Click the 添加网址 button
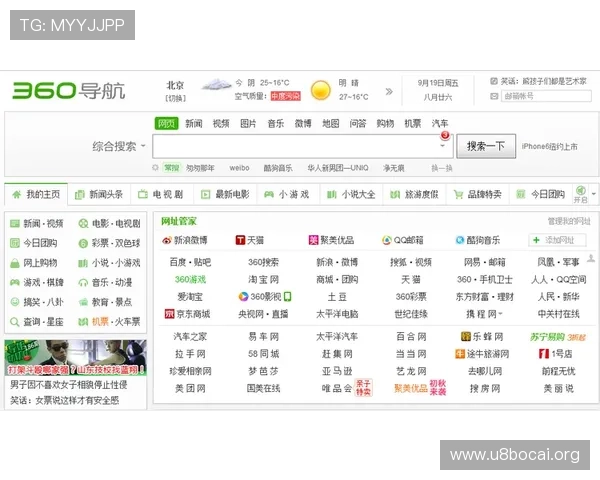Screen dimensions: 600x480 [557, 240]
